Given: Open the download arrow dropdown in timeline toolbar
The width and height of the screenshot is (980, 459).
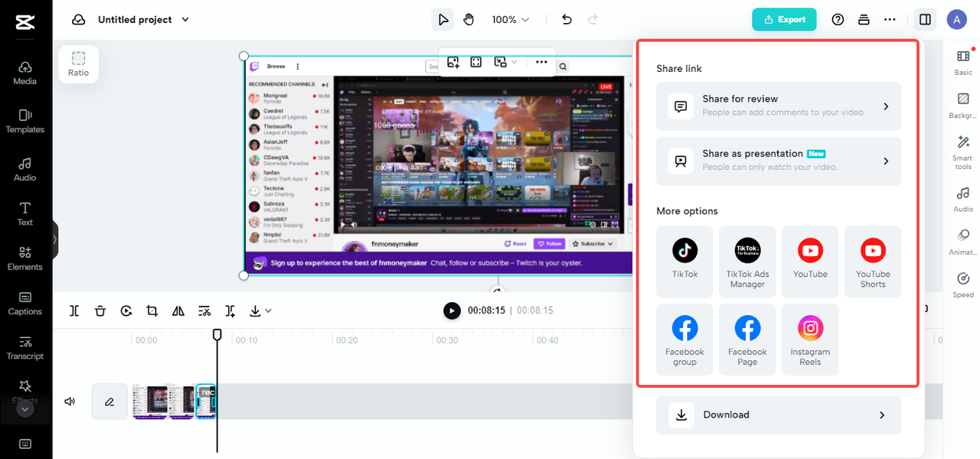Looking at the screenshot, I should pyautogui.click(x=260, y=311).
